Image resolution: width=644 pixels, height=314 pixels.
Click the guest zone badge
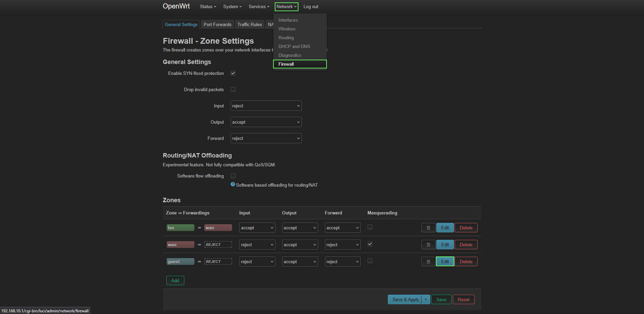181,261
